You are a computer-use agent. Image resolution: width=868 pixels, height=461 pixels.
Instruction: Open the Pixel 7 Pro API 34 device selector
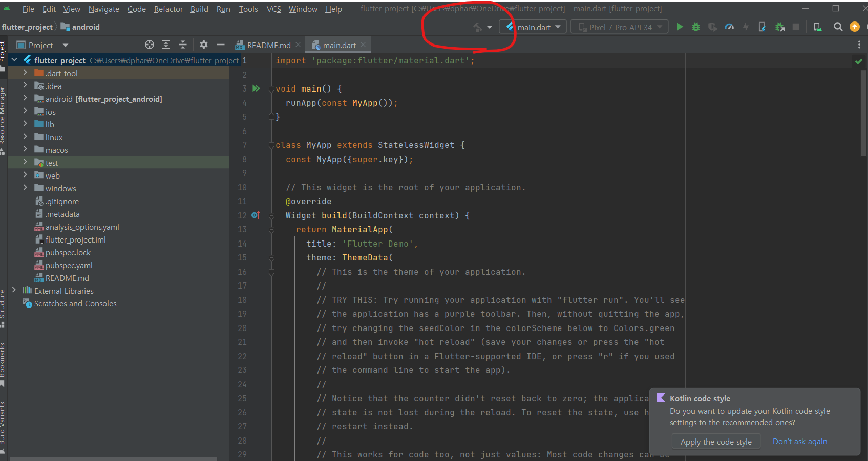[620, 27]
